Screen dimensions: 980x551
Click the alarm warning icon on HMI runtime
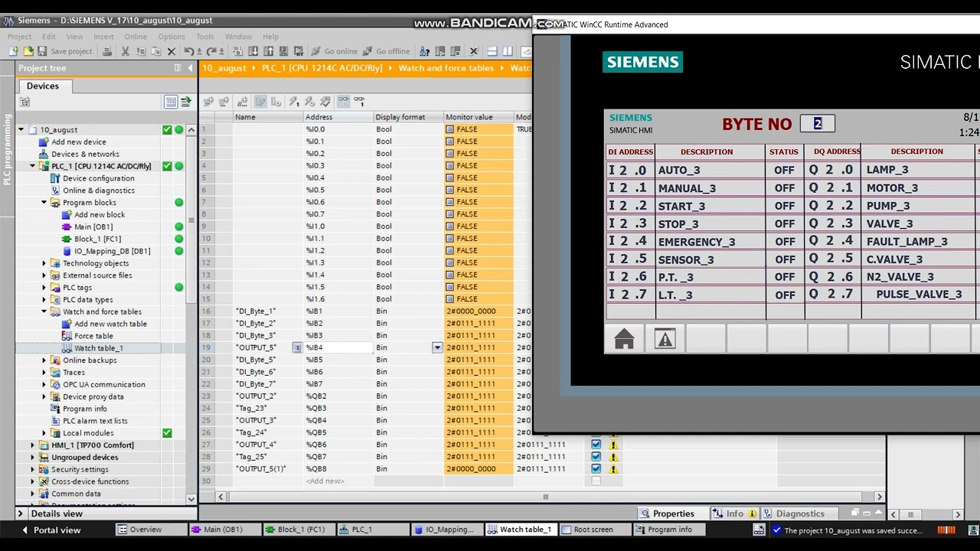tap(665, 338)
